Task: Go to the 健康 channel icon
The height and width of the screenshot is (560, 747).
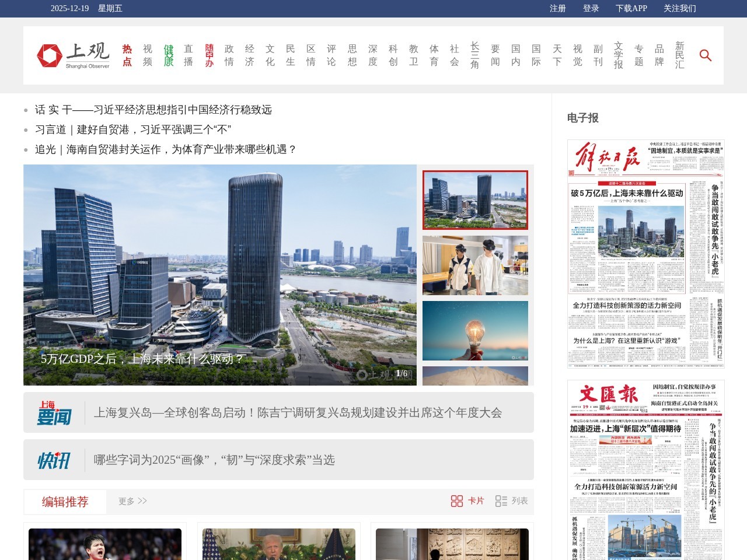Action: tap(168, 55)
